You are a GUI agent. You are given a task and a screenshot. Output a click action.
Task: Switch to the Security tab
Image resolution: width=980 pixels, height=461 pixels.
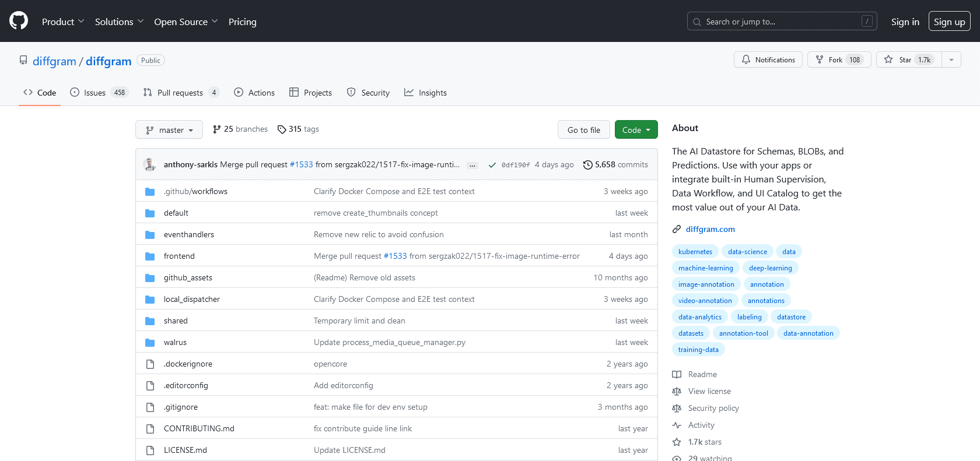(368, 93)
